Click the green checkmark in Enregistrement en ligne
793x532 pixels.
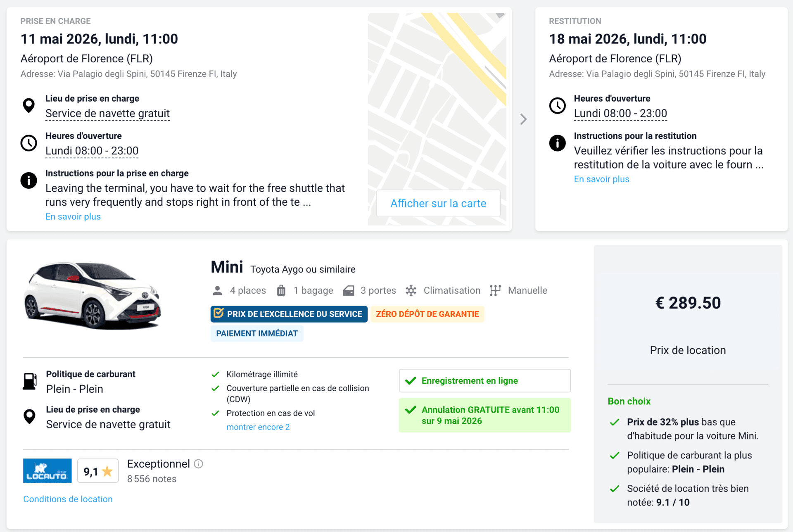[411, 380]
